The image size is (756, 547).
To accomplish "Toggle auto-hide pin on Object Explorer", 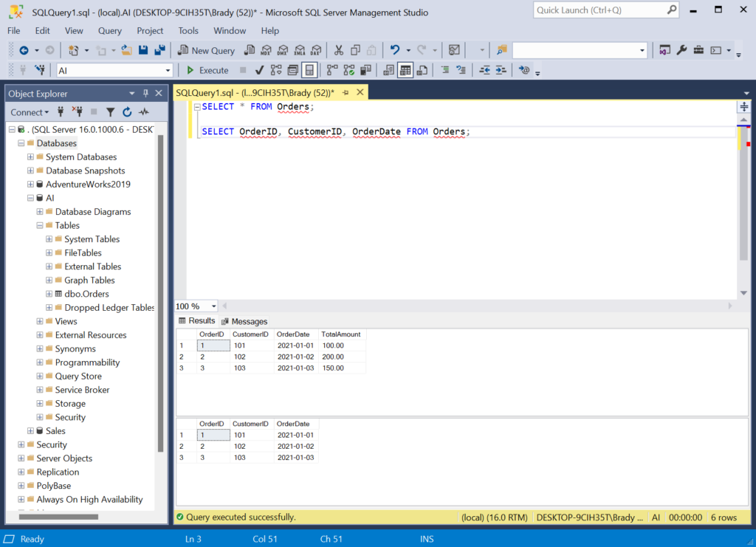I will [145, 94].
